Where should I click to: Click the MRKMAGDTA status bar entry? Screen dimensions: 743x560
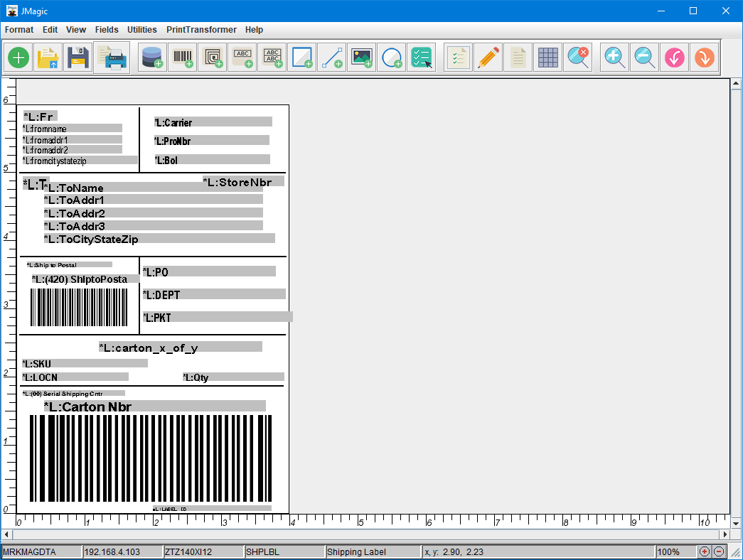(x=41, y=551)
